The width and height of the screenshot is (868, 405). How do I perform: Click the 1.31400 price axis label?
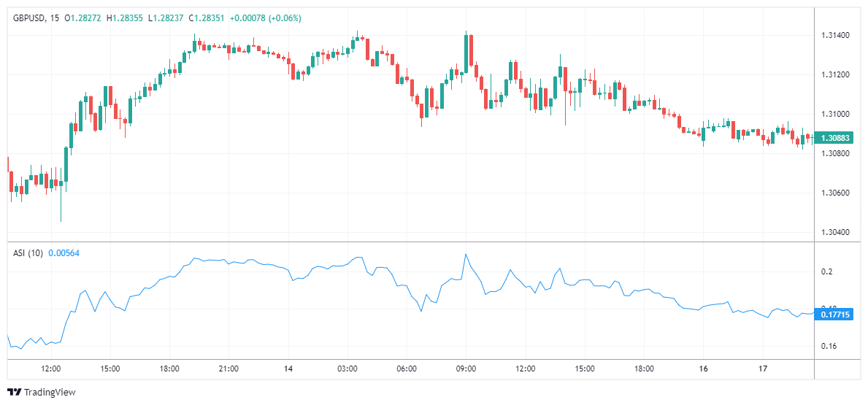(x=836, y=36)
